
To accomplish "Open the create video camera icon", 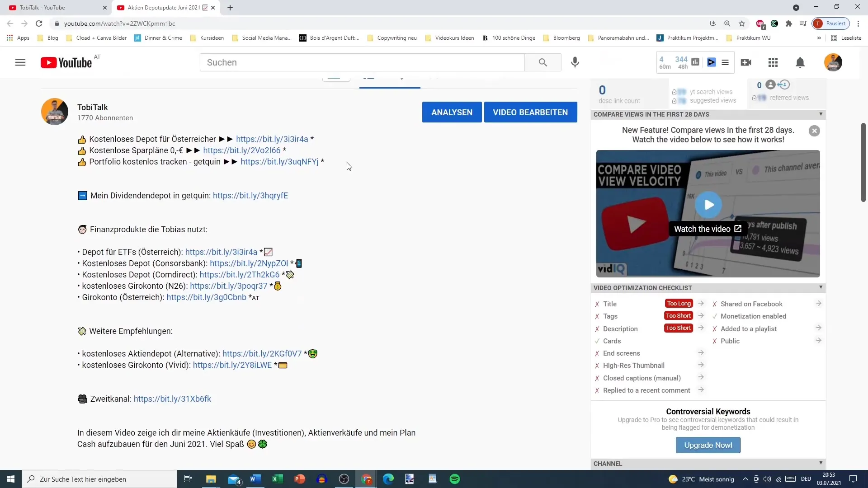I will pos(746,62).
